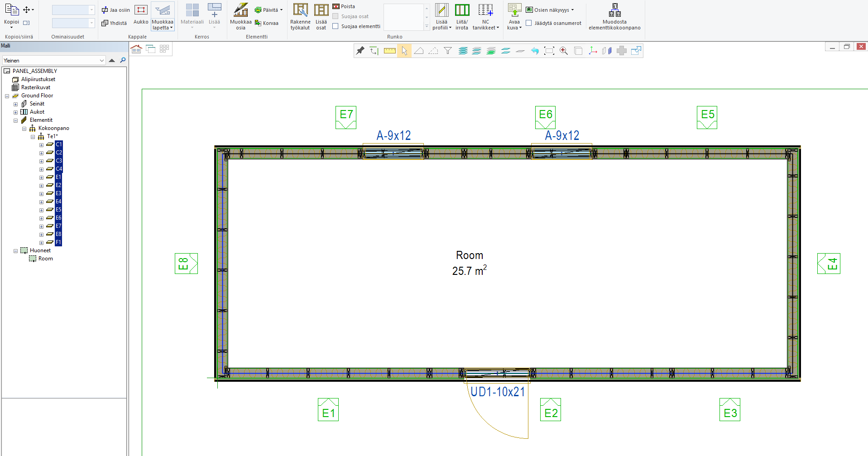Click the Runko gallery scroll-down arrow

click(427, 18)
